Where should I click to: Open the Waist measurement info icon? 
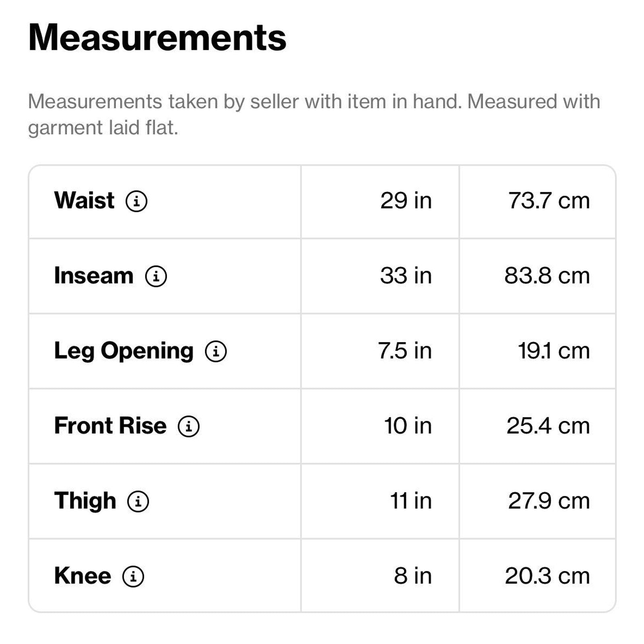click(136, 201)
